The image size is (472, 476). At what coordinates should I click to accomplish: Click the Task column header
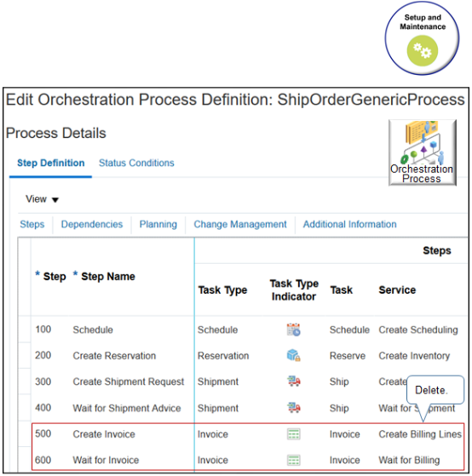342,290
